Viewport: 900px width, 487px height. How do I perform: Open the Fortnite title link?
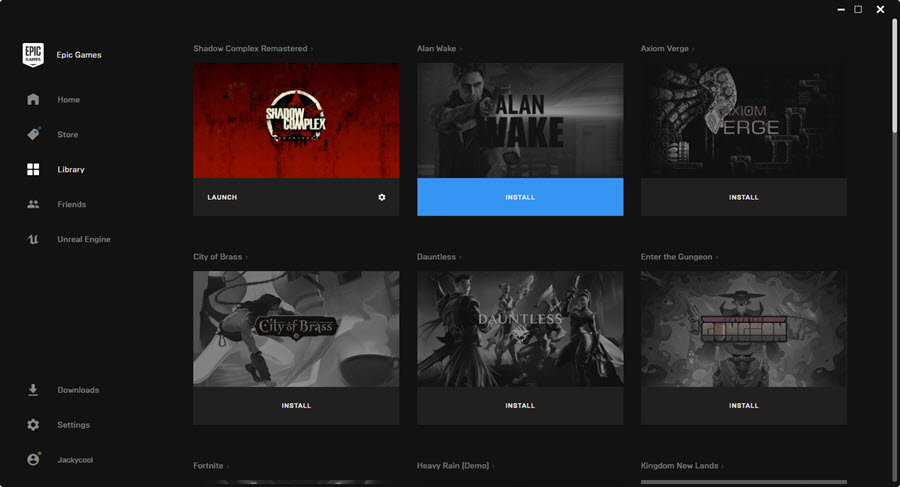pyautogui.click(x=208, y=466)
